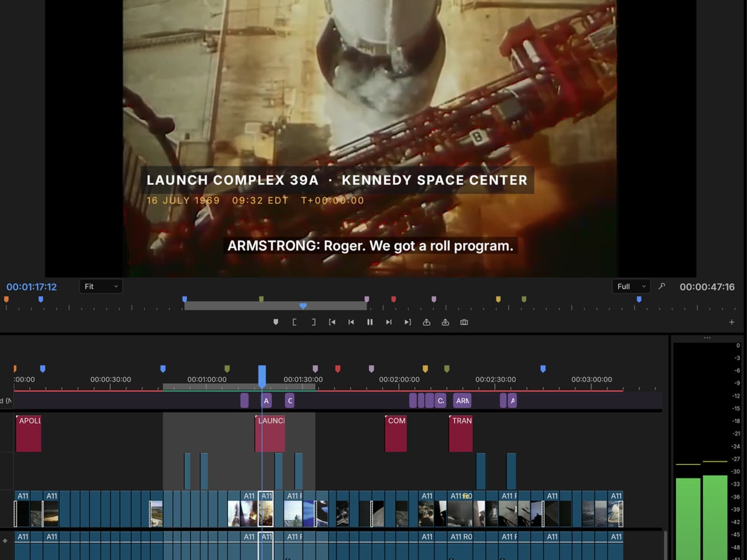
Task: Select the caption clip labeled A under the playhead
Action: point(266,400)
